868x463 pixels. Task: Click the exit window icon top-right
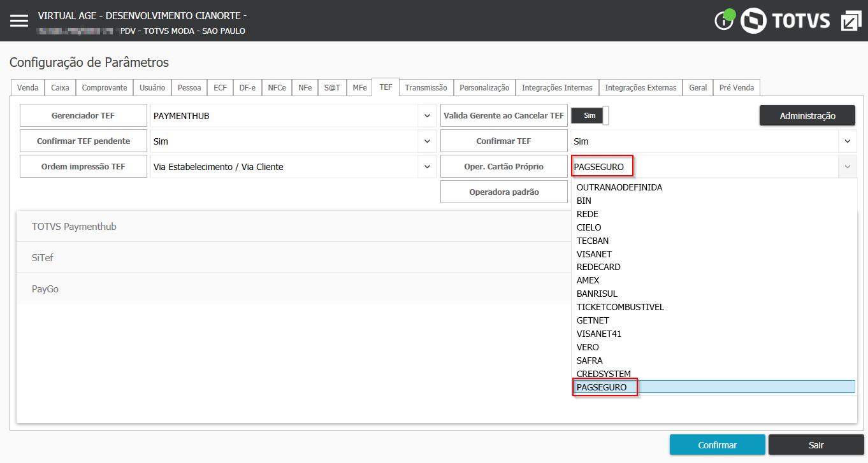point(851,20)
